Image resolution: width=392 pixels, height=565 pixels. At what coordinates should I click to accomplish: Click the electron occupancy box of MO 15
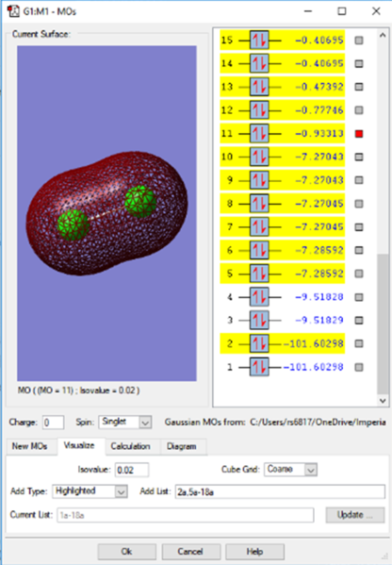tap(259, 41)
